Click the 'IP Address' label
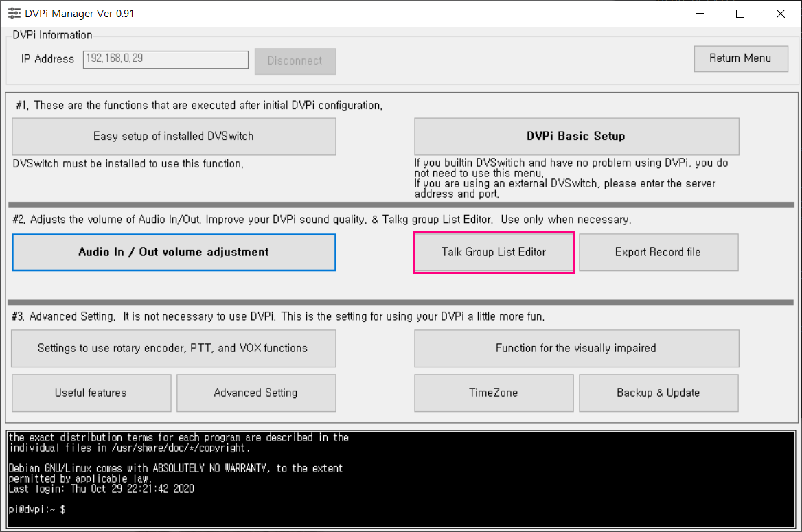The width and height of the screenshot is (802, 532). 47,59
